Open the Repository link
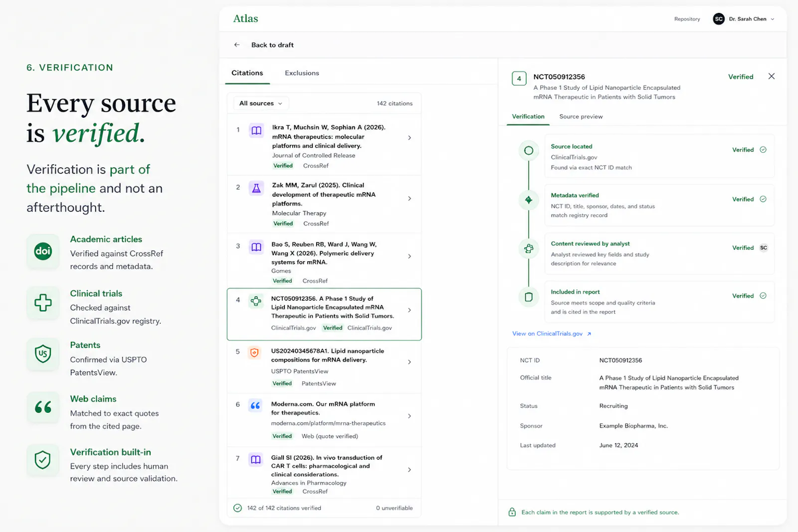This screenshot has height=532, width=798. [x=687, y=19]
